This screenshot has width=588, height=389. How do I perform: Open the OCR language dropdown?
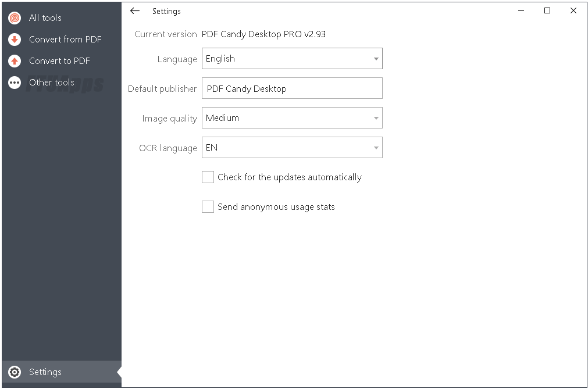(x=292, y=148)
